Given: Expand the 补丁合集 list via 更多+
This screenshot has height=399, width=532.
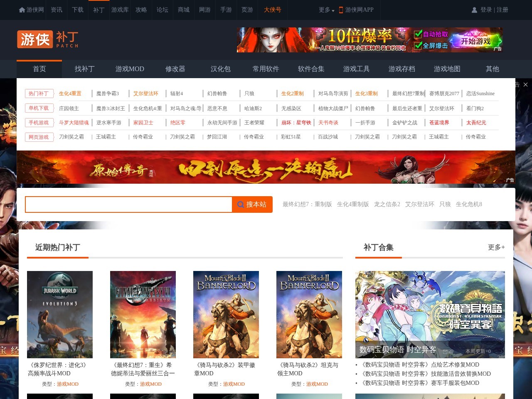Looking at the screenshot, I should click(x=496, y=247).
